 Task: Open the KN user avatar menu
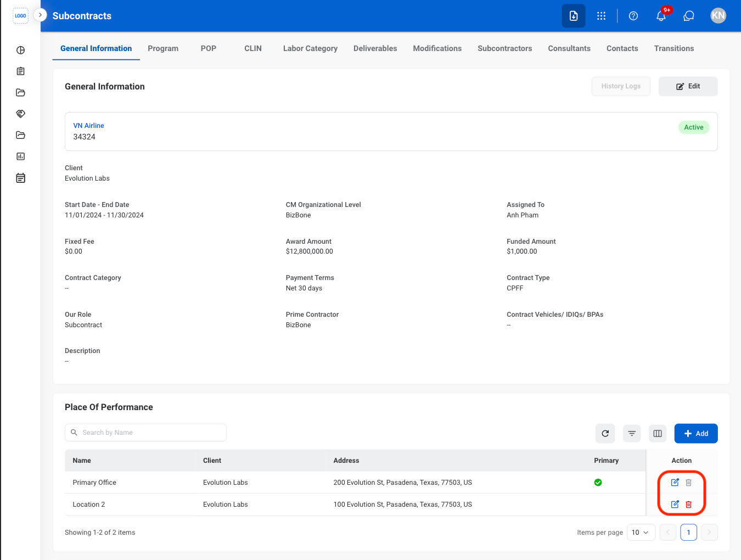(x=718, y=15)
